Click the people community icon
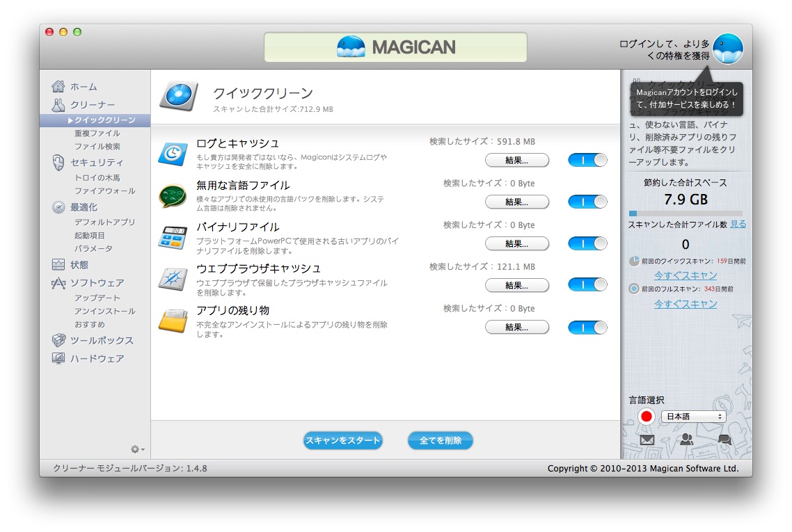Image resolution: width=792 pixels, height=532 pixels. coord(686,439)
